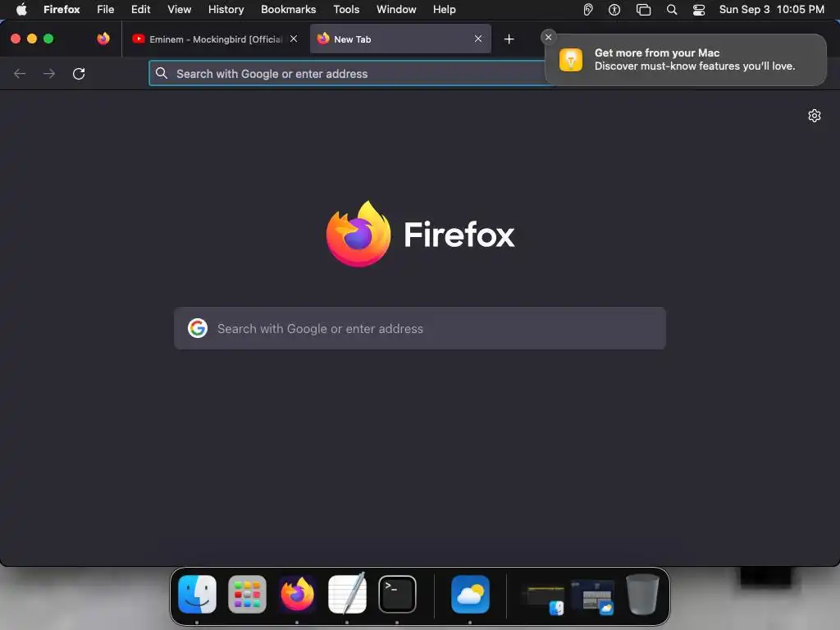Image resolution: width=840 pixels, height=630 pixels.
Task: Open the Tools menu
Action: pos(346,9)
